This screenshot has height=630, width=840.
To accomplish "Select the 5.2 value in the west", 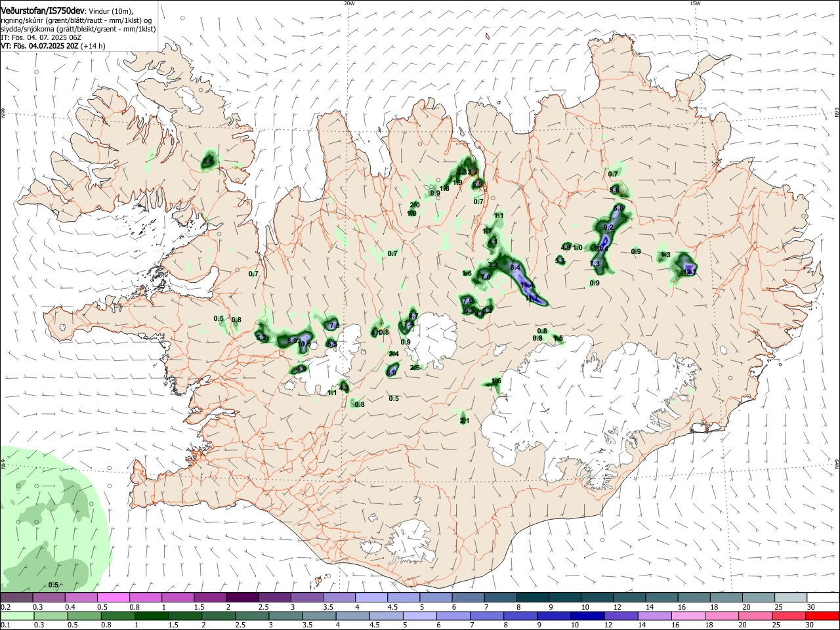I will 261,337.
